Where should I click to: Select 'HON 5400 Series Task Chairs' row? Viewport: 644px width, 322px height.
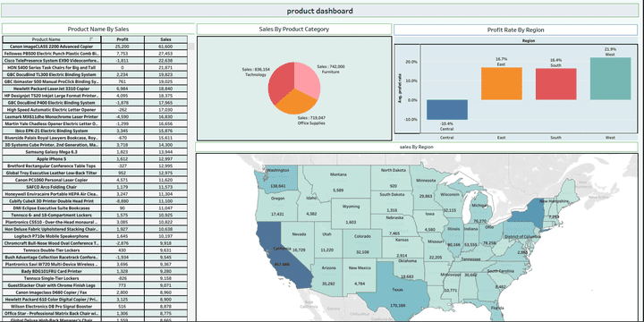click(x=95, y=68)
